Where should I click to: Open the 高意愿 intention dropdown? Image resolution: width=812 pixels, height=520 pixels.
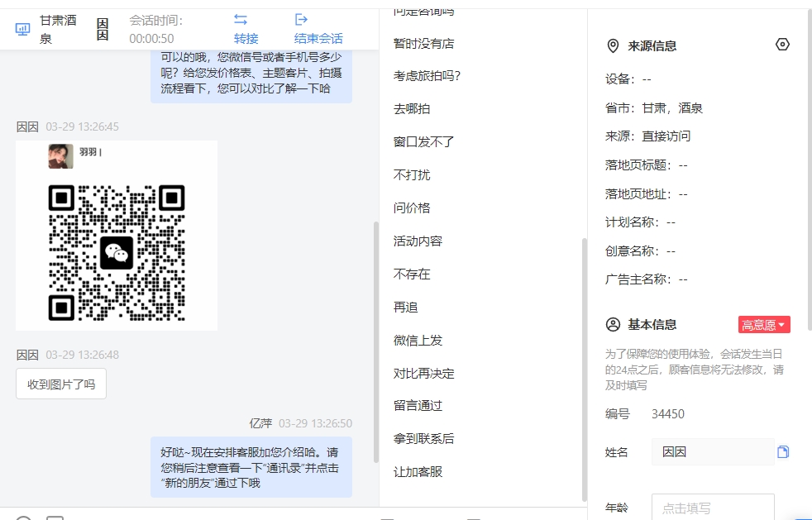[764, 325]
